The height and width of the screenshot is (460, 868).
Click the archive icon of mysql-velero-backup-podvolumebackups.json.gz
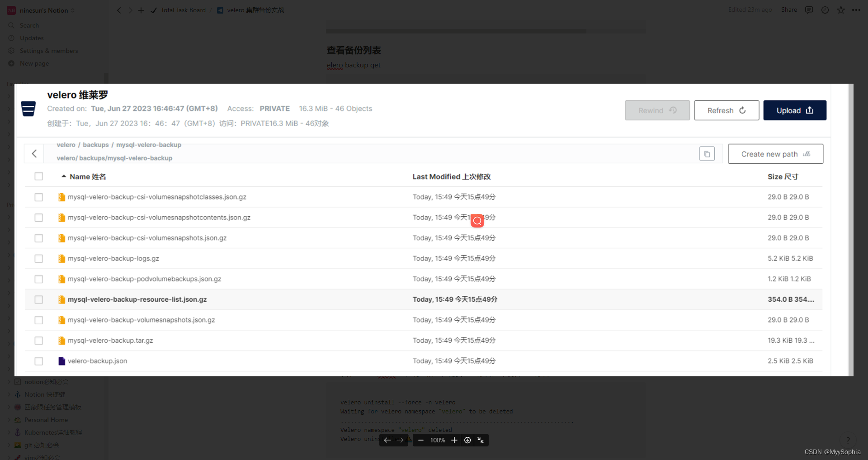coord(61,279)
